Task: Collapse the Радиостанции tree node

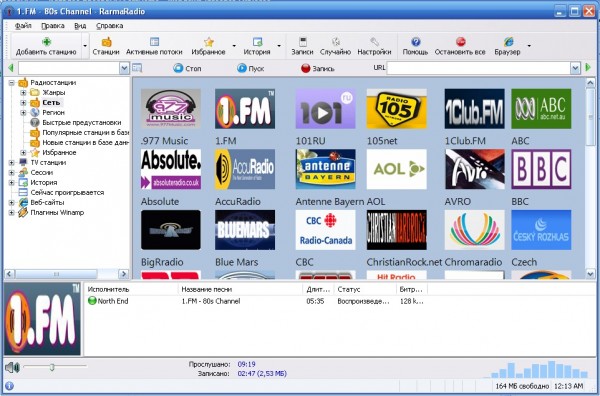Action: tap(11, 83)
